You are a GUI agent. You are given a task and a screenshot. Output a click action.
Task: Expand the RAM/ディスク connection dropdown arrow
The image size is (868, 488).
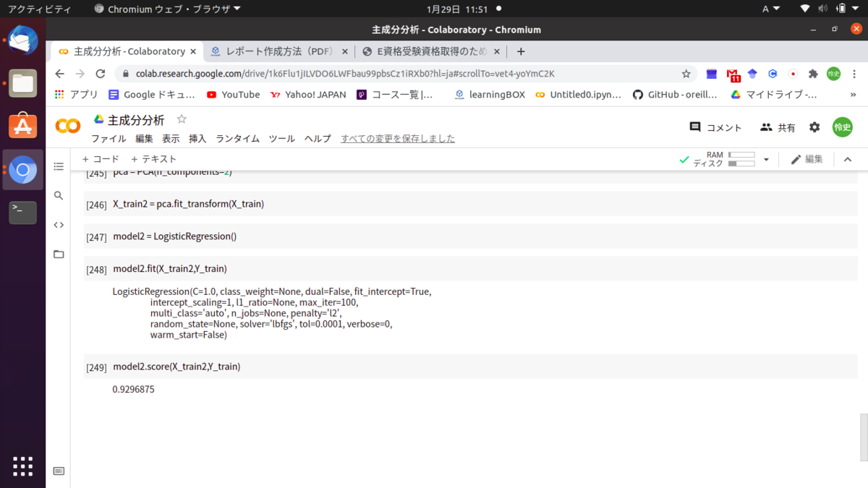click(x=766, y=160)
